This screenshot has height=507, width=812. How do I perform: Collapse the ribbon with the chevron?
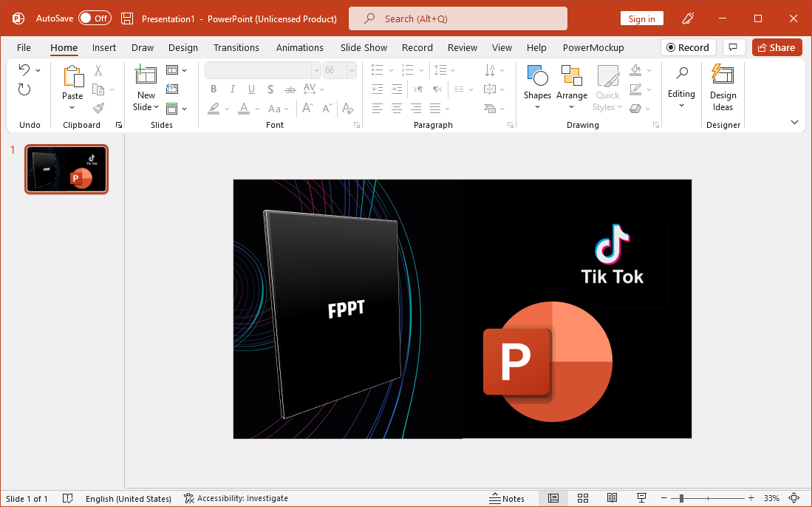794,122
